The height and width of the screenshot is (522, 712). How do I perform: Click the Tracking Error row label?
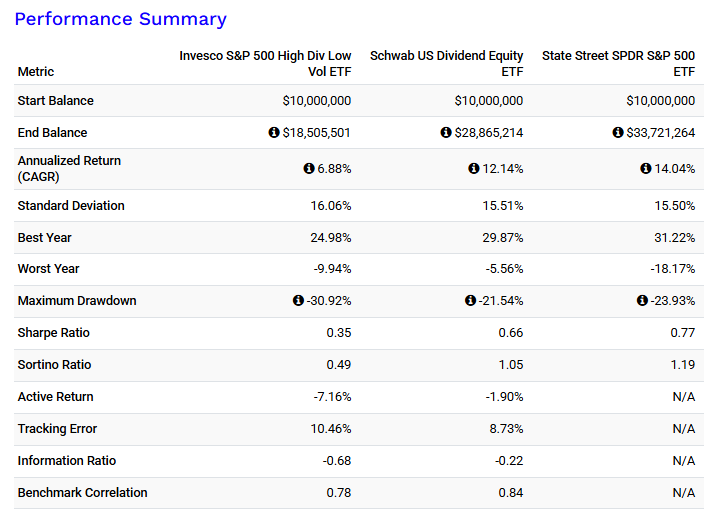tap(57, 429)
